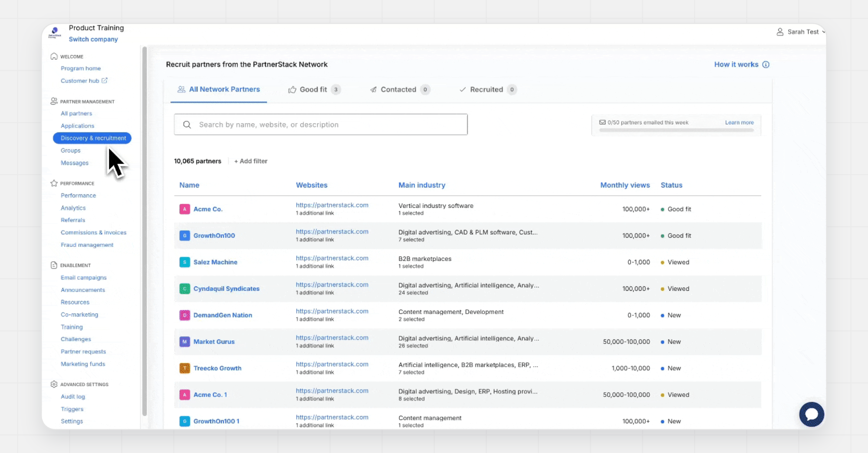The image size is (868, 453).
Task: Sort by Status column header
Action: pos(671,185)
